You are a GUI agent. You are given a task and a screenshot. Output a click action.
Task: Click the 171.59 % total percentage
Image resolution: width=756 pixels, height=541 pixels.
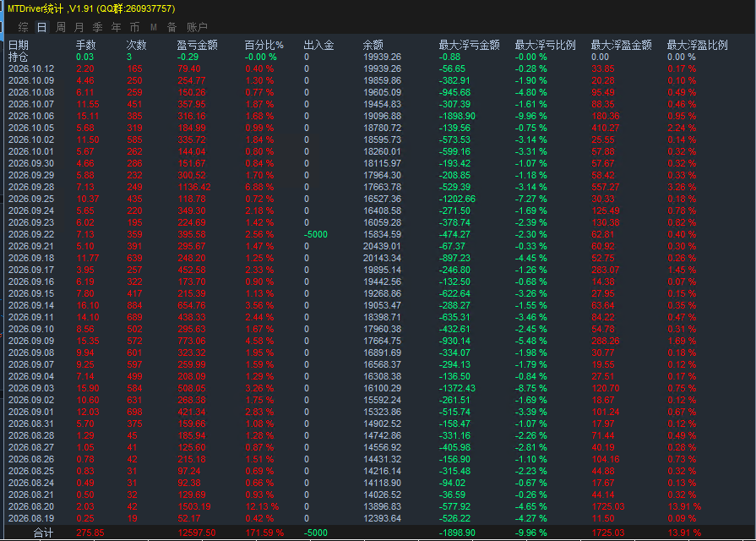(264, 533)
